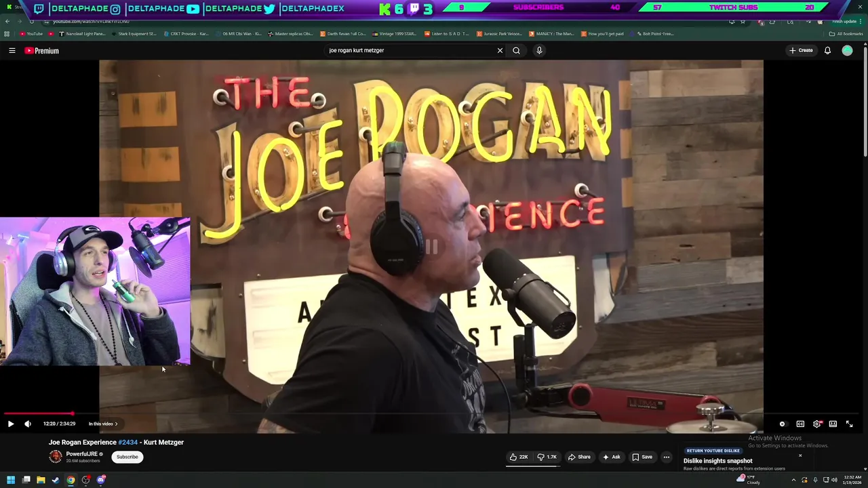Go to YouTube Premium home logo

point(42,50)
